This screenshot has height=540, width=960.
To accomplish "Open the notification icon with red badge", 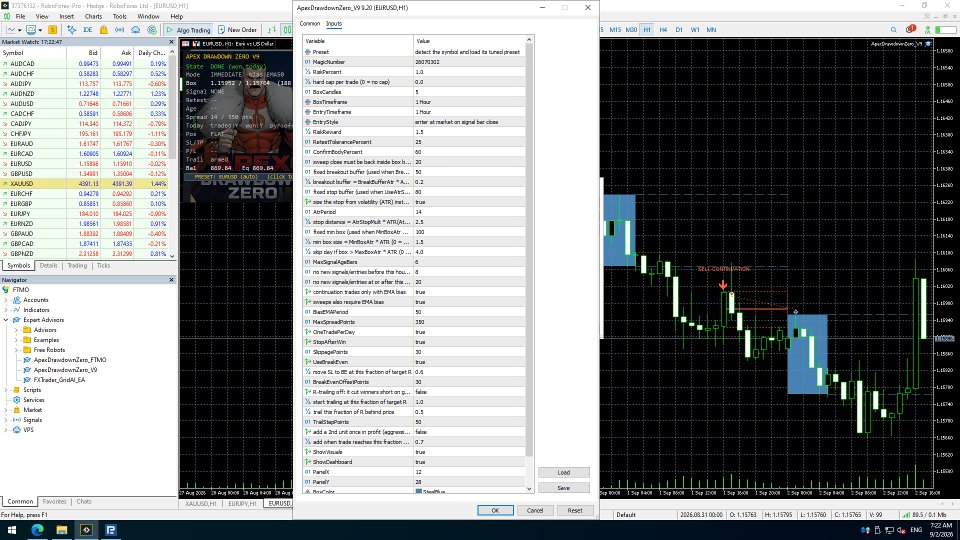I will click(x=910, y=29).
